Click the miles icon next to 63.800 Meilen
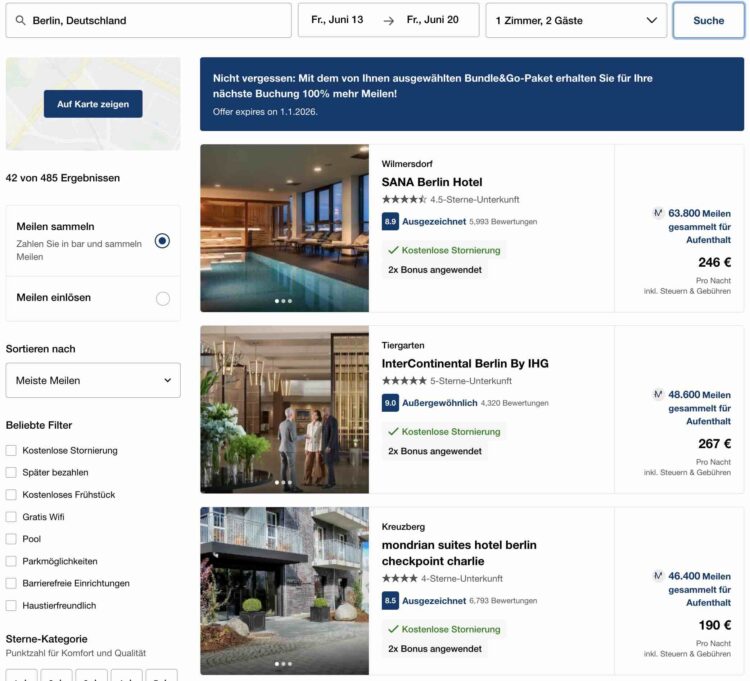The height and width of the screenshot is (681, 750). click(x=658, y=213)
